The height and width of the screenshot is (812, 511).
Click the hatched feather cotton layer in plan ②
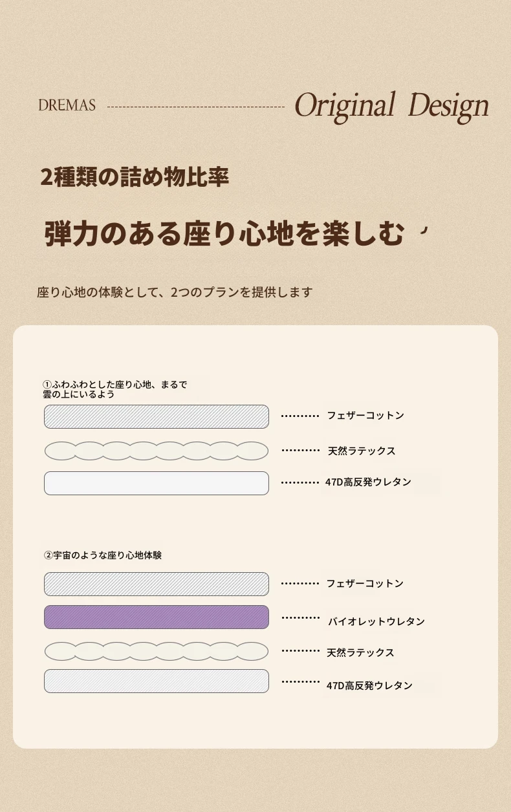pyautogui.click(x=157, y=584)
